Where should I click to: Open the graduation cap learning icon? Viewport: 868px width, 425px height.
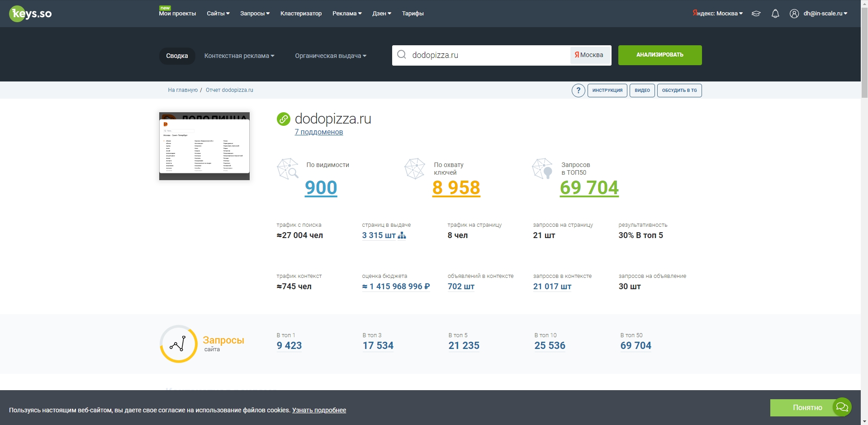pos(756,14)
